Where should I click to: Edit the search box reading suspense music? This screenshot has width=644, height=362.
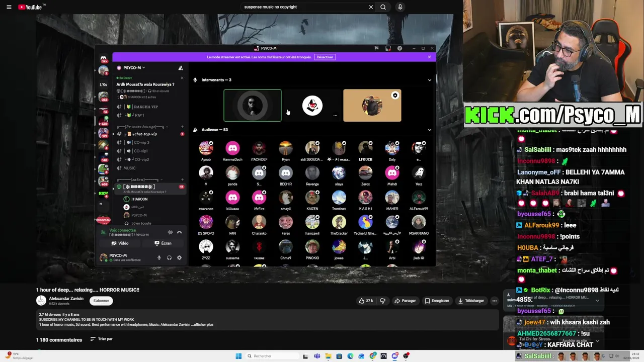304,7
